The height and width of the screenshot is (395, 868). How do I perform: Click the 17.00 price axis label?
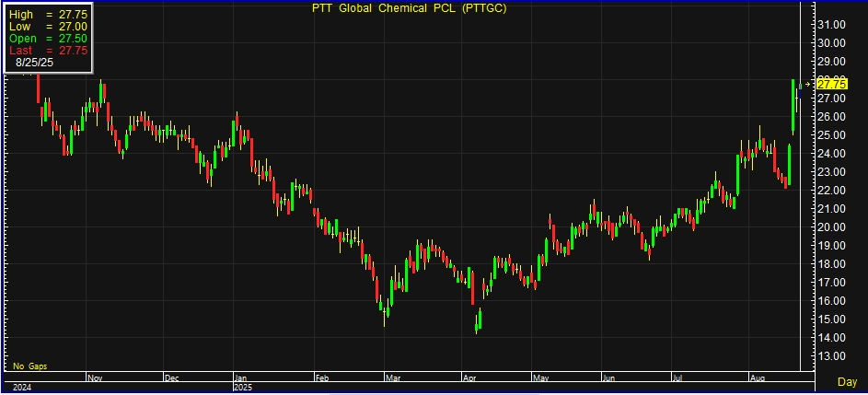point(831,283)
